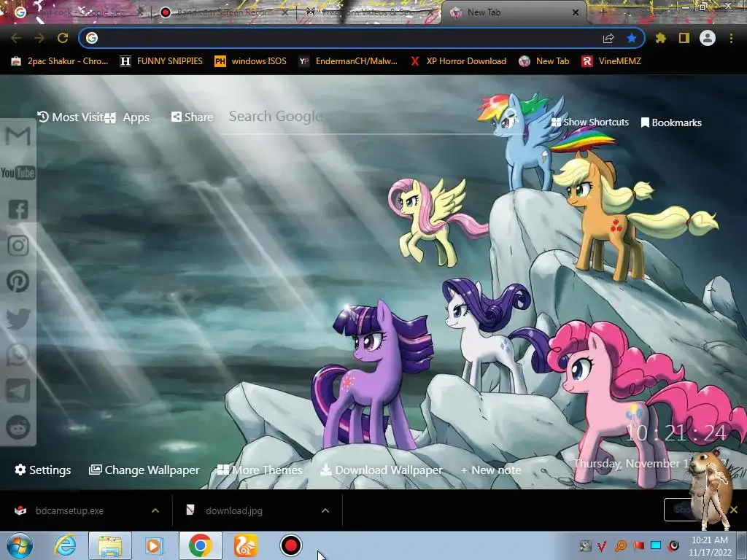
Task: Go back to previous page
Action: [16, 38]
